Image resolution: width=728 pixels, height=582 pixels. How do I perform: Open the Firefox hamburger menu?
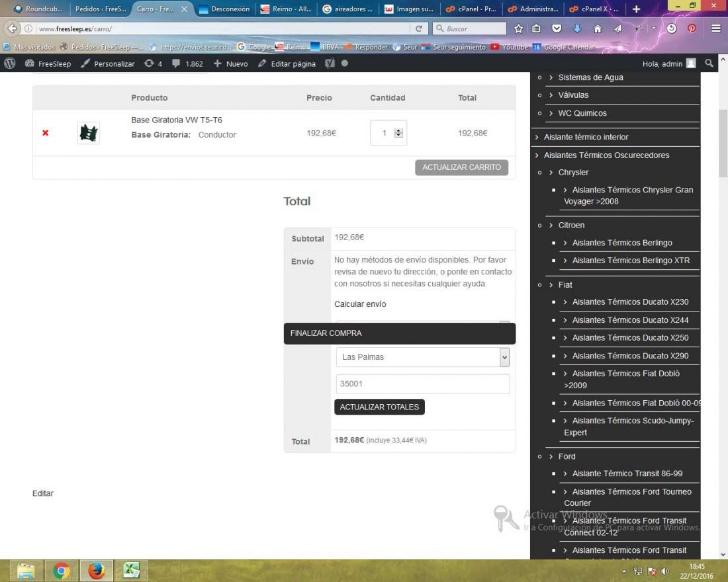coord(716,29)
